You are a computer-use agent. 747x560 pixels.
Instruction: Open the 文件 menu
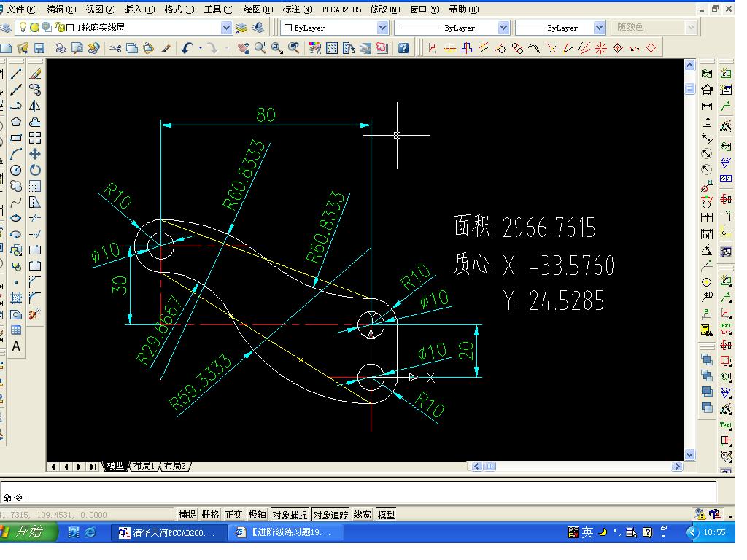click(21, 9)
